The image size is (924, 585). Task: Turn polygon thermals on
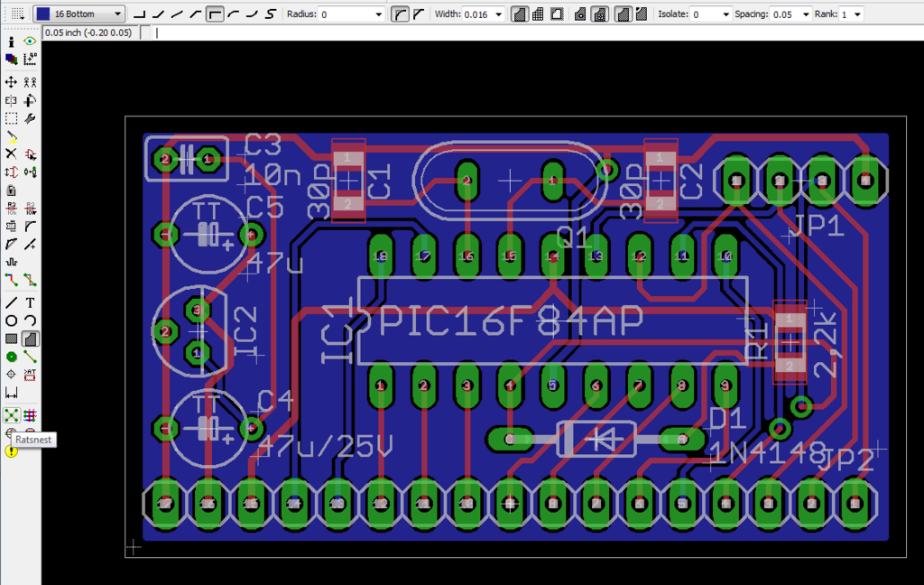pyautogui.click(x=600, y=14)
